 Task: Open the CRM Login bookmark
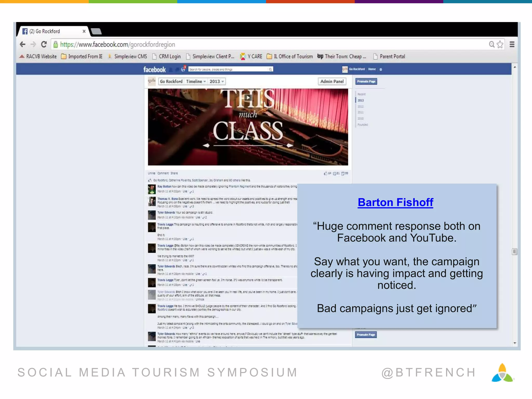tap(166, 56)
